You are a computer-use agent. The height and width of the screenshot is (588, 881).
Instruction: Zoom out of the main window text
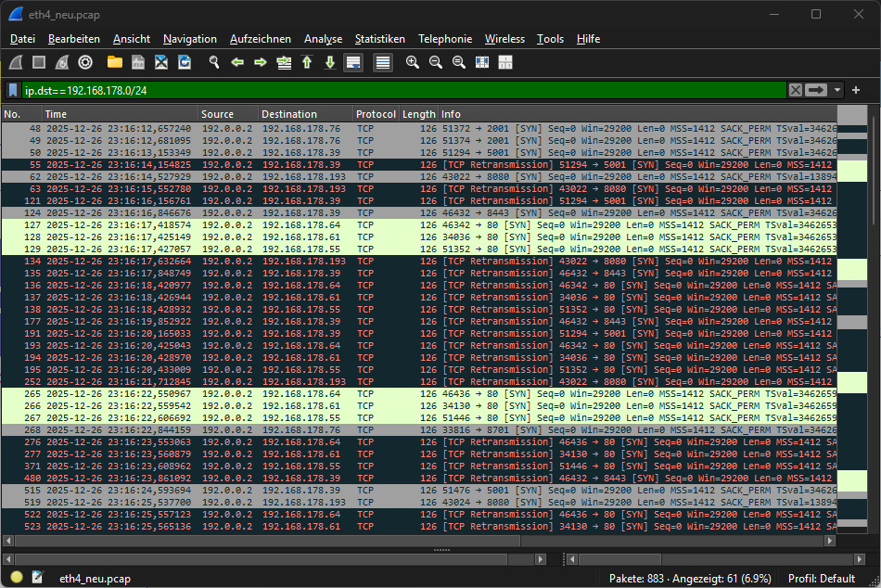point(436,62)
